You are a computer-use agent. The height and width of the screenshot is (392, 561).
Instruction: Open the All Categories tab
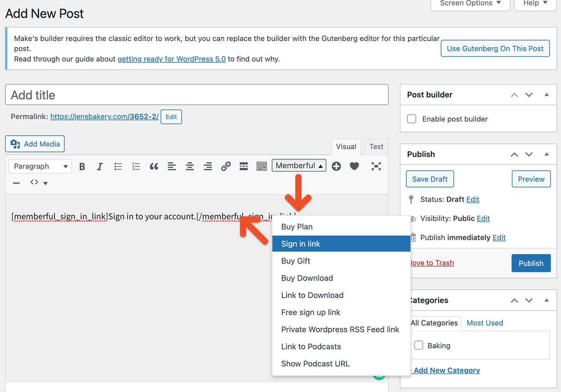tap(434, 323)
